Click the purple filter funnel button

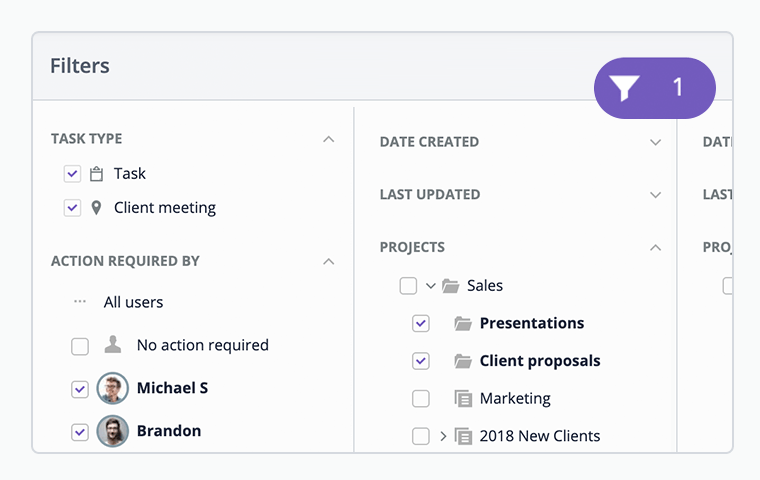pyautogui.click(x=654, y=88)
